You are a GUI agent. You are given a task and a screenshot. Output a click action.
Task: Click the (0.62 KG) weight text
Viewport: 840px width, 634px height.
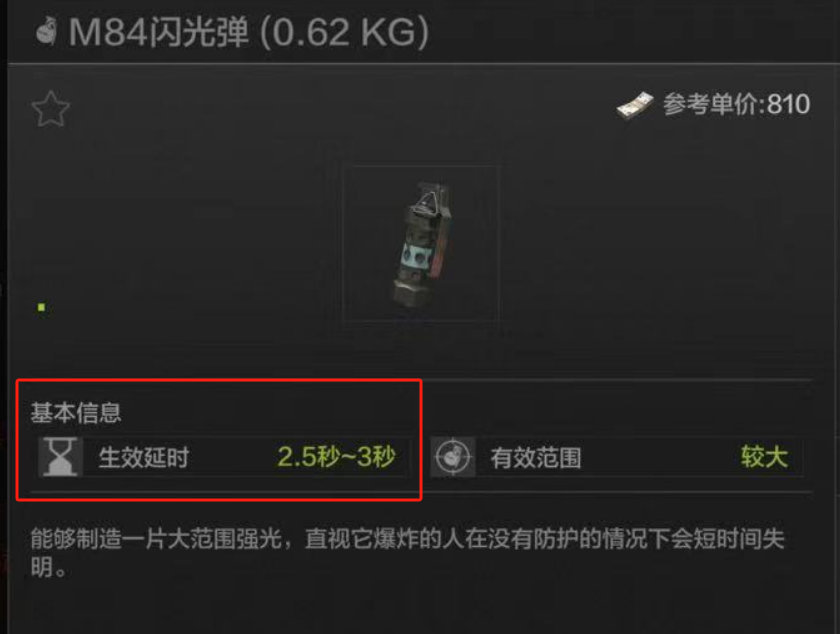click(x=344, y=32)
